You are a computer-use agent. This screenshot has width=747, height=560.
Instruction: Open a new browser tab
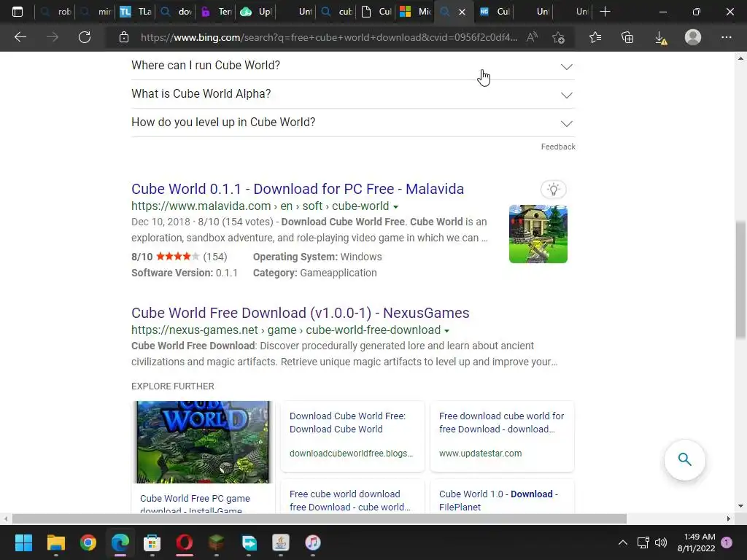click(x=605, y=12)
